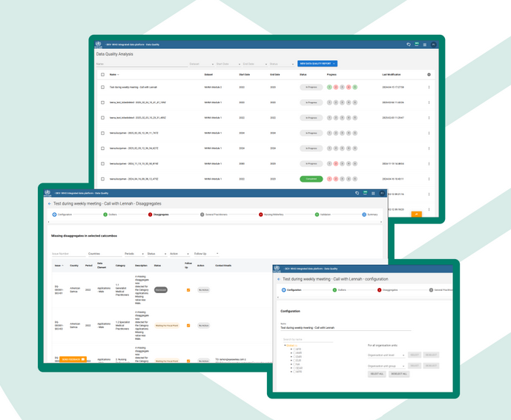
Task: Tick the checkbox for the 'Test during weekly meeting' row
Action: click(102, 87)
